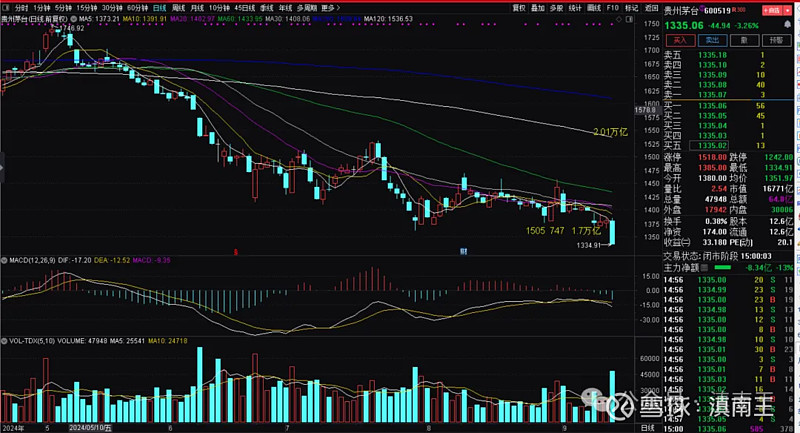Click the 标记 mark tool
The image size is (800, 433).
pos(632,8)
